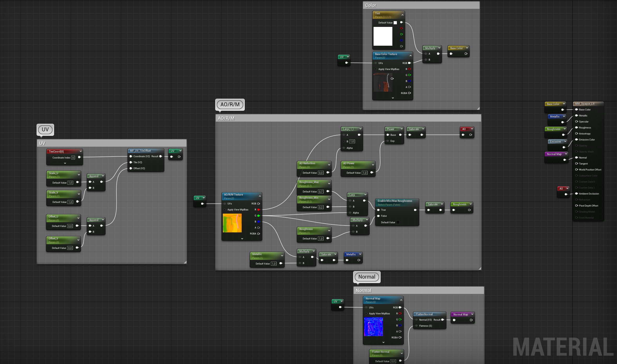Select the FlattenNormal node title
The width and height of the screenshot is (617, 364).
424,314
